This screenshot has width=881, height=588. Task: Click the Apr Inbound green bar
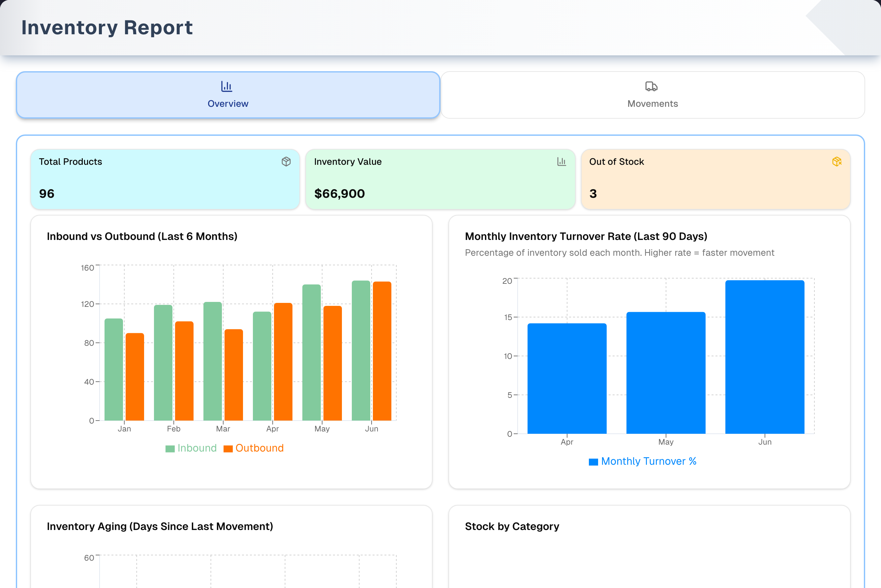tap(262, 366)
